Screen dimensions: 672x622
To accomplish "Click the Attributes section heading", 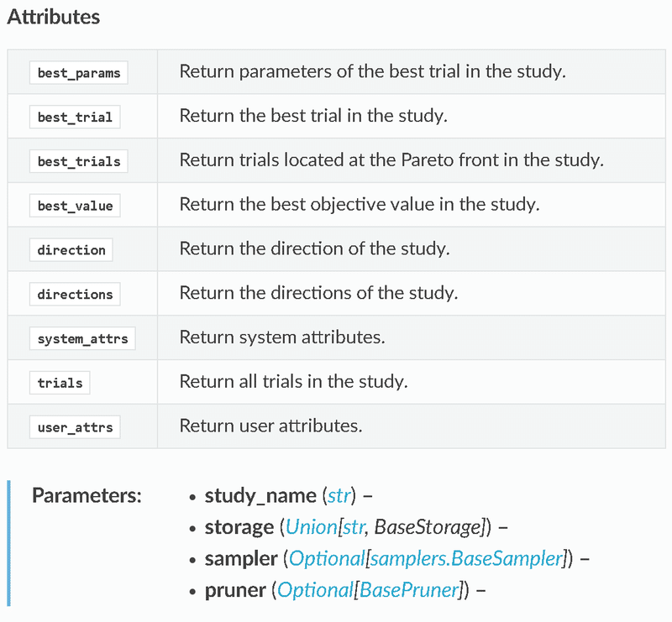I will click(x=53, y=17).
